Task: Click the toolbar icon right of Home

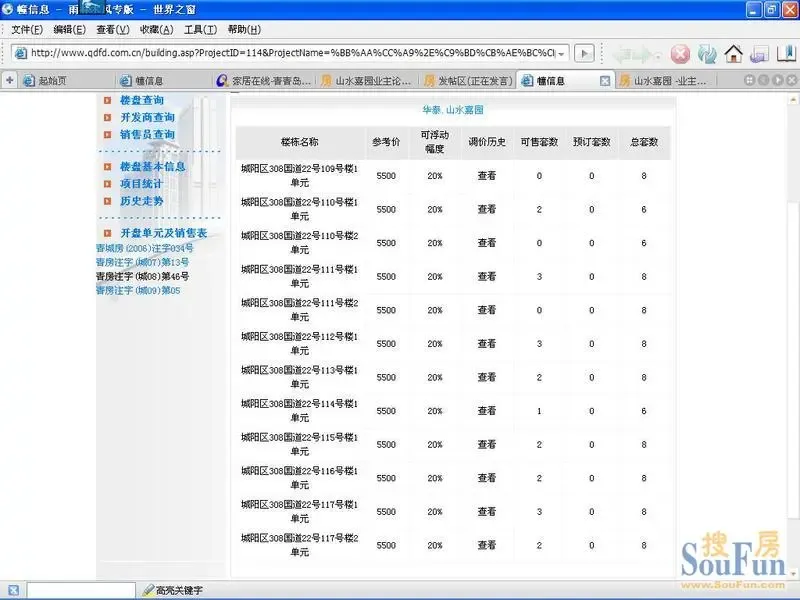Action: click(760, 54)
